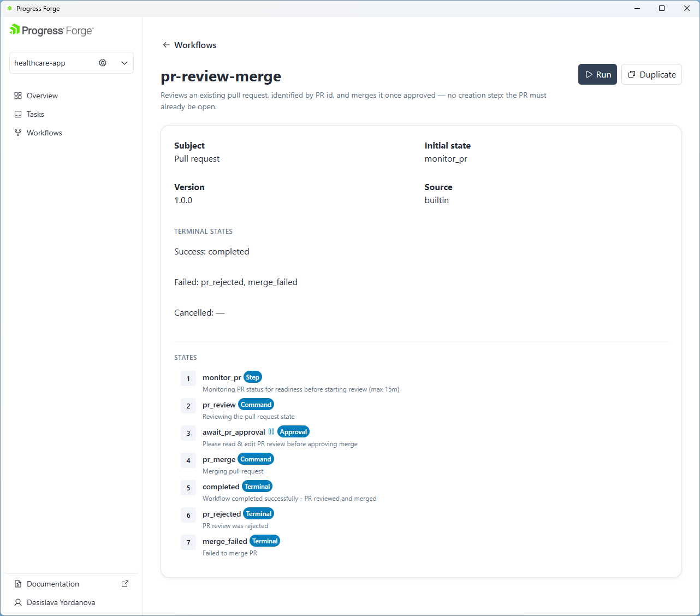
Task: Click the Terminal badge on completed
Action: pyautogui.click(x=257, y=486)
